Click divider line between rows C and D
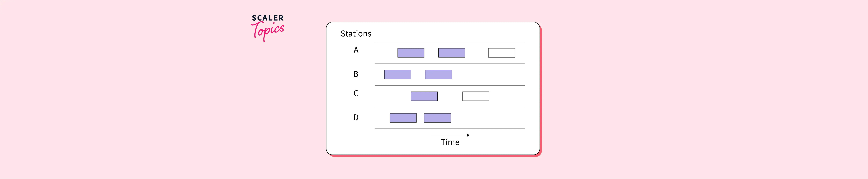This screenshot has width=868, height=179. (x=450, y=107)
